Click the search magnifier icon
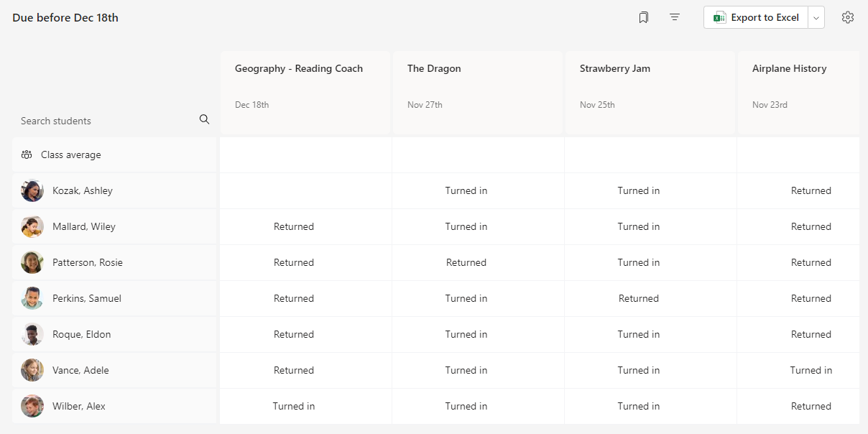Viewport: 868px width, 434px height. [x=205, y=119]
